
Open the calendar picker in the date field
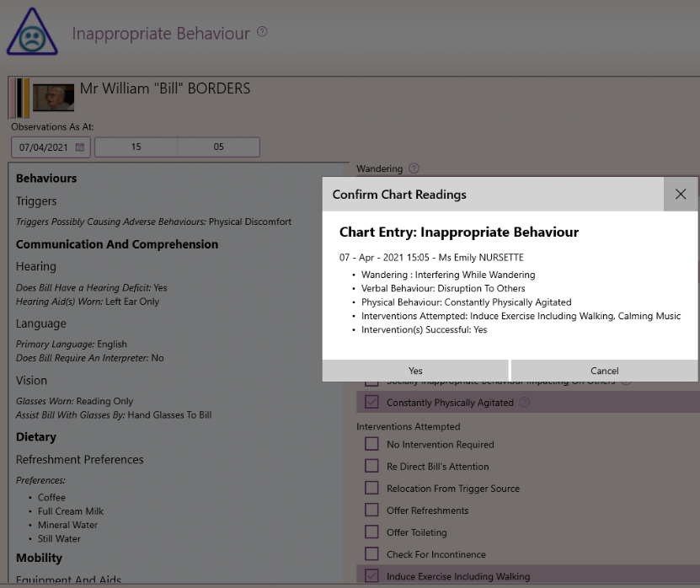pyautogui.click(x=77, y=147)
